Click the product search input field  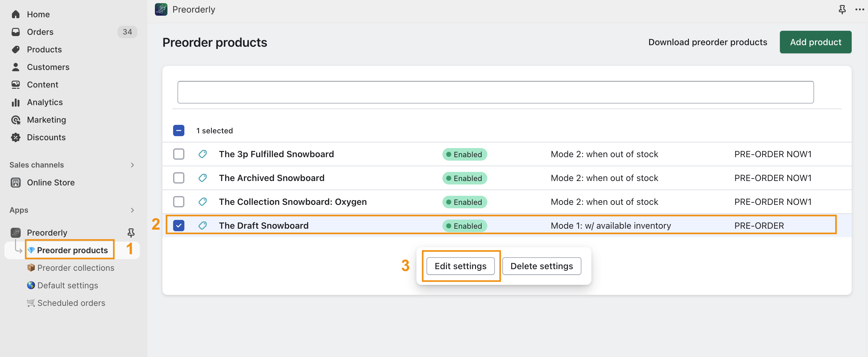[495, 92]
